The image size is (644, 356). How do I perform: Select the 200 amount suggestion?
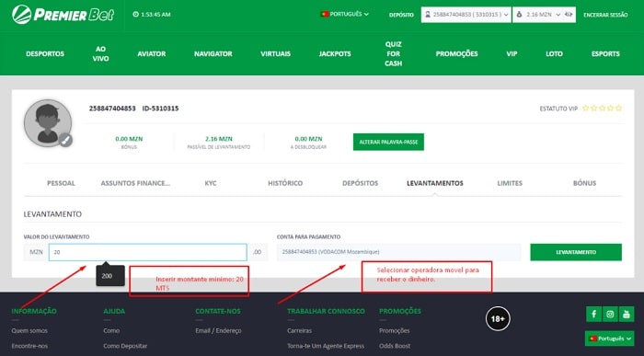coord(110,276)
